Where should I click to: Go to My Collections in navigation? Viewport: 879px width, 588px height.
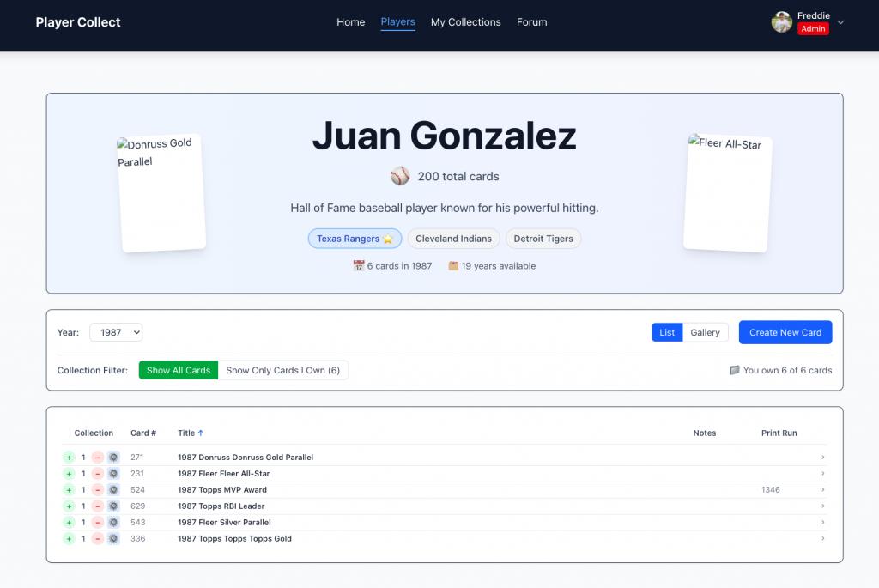(465, 22)
